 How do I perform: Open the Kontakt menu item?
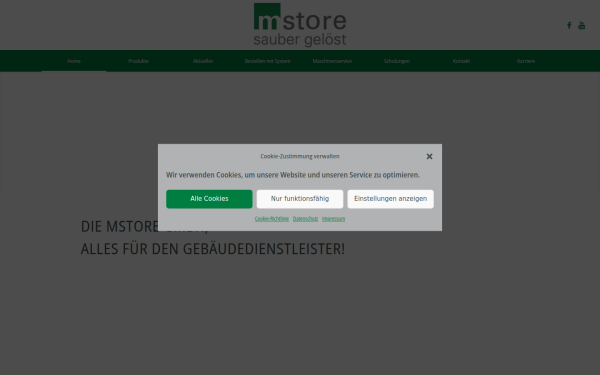[461, 61]
